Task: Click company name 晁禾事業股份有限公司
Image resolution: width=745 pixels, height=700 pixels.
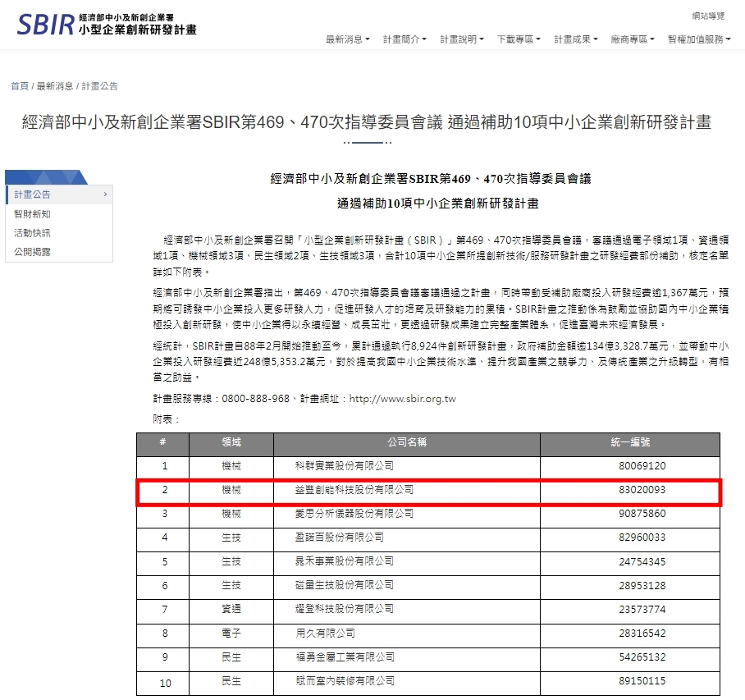Action: pyautogui.click(x=345, y=561)
